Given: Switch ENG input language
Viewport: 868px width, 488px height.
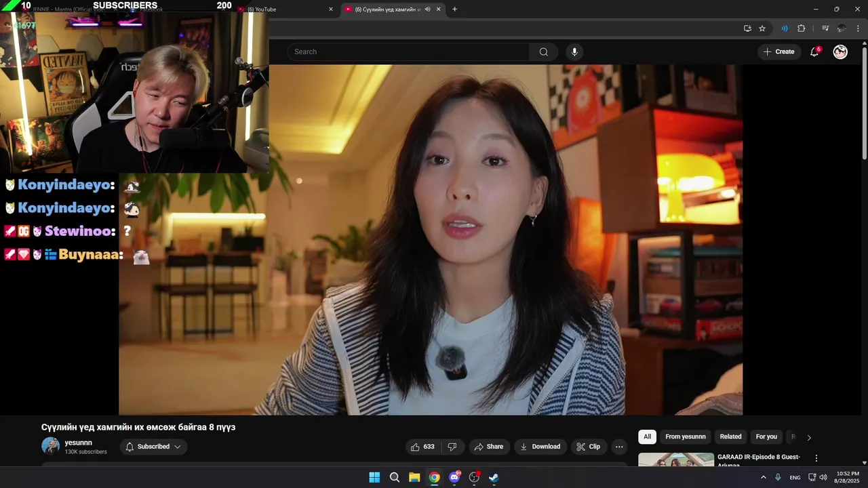Looking at the screenshot, I should pyautogui.click(x=795, y=477).
